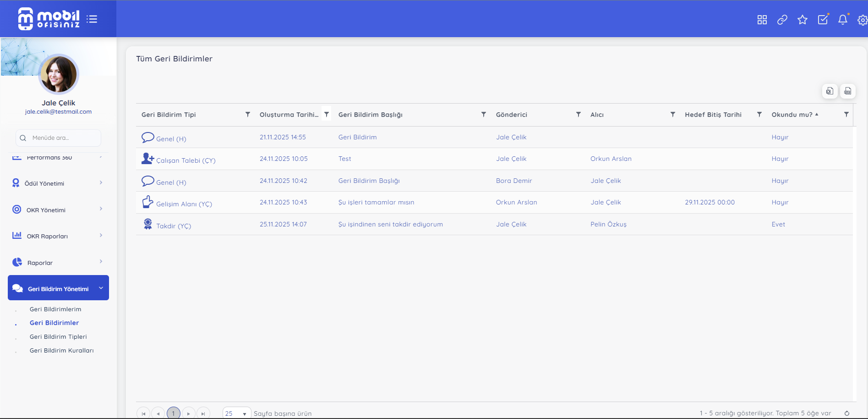Expand the Ödül Yönetimi menu
Viewport: 868px width, 419px height.
point(58,183)
